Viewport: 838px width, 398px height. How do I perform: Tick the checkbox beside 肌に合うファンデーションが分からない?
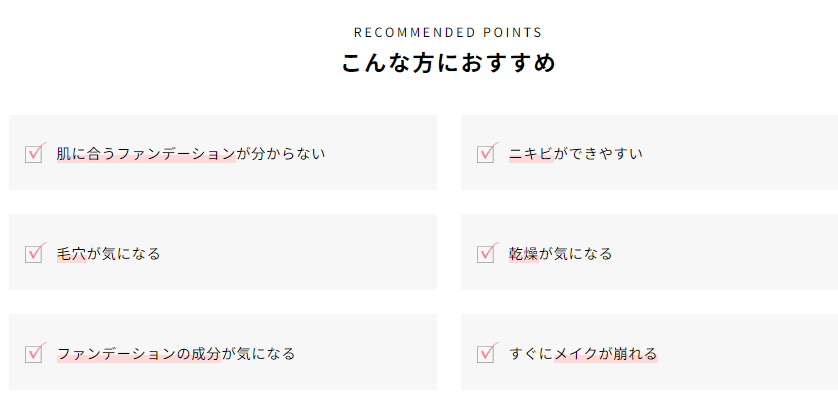click(35, 153)
